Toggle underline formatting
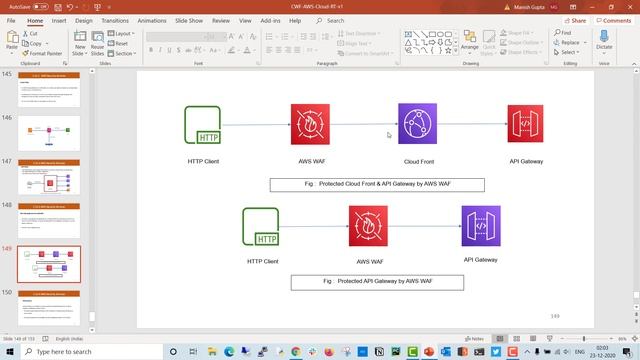 pyautogui.click(x=169, y=50)
